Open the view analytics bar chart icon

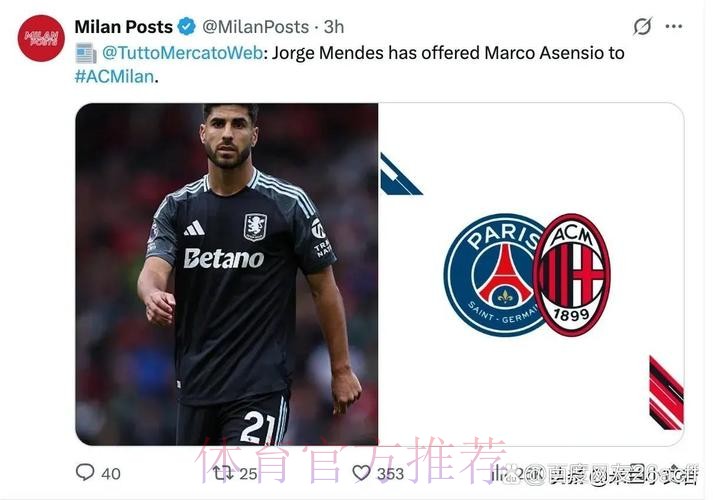tap(497, 473)
